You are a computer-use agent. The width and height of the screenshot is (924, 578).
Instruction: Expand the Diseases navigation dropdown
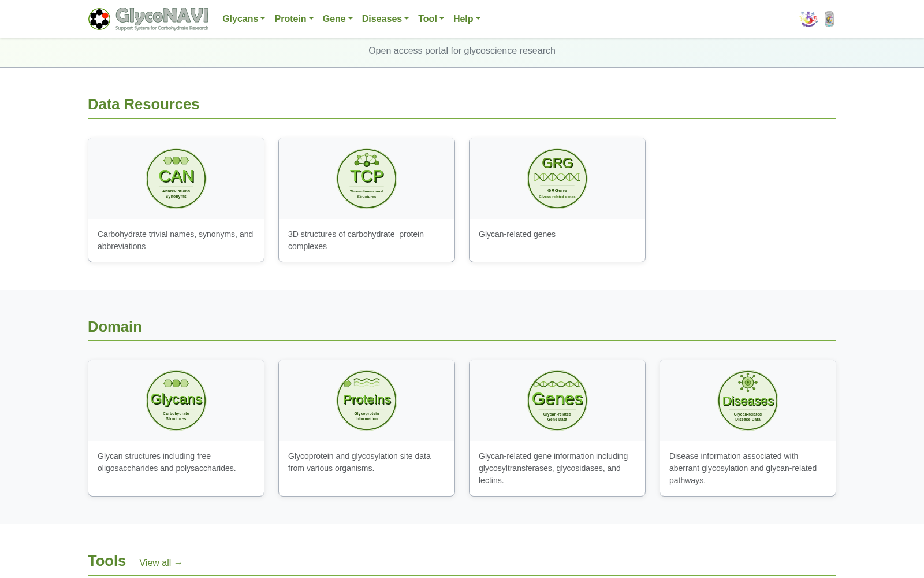[x=385, y=19]
